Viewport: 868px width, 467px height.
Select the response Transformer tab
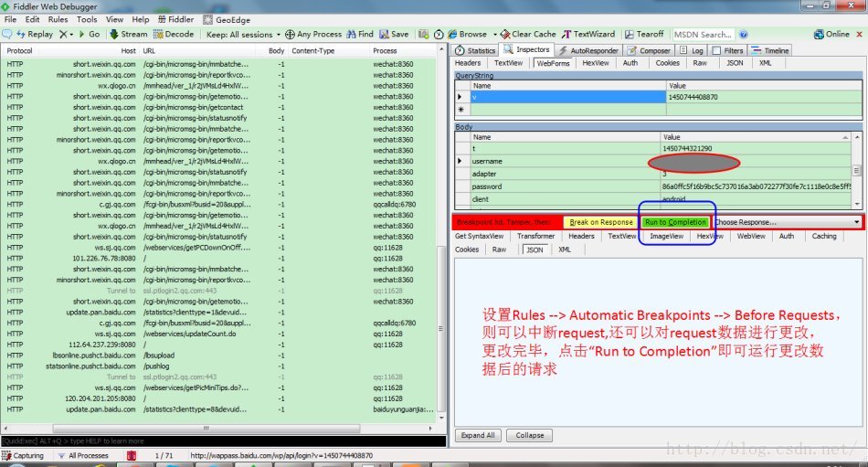point(535,236)
